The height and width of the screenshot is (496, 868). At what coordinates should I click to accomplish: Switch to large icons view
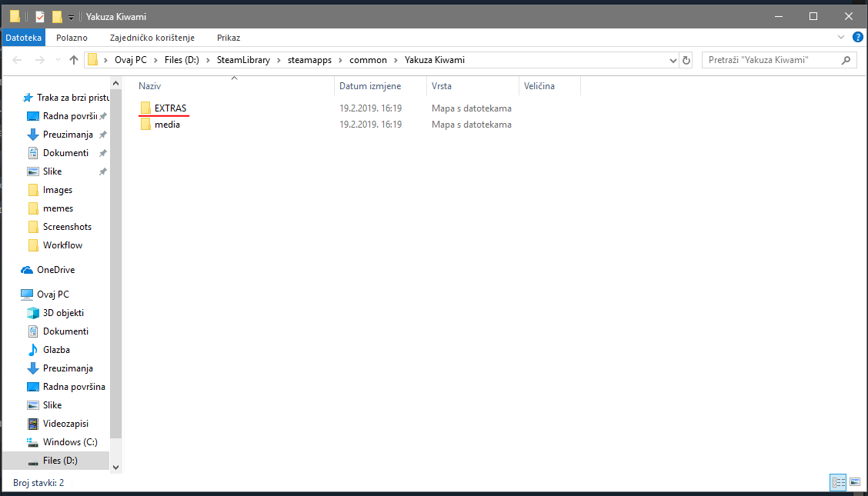(855, 482)
